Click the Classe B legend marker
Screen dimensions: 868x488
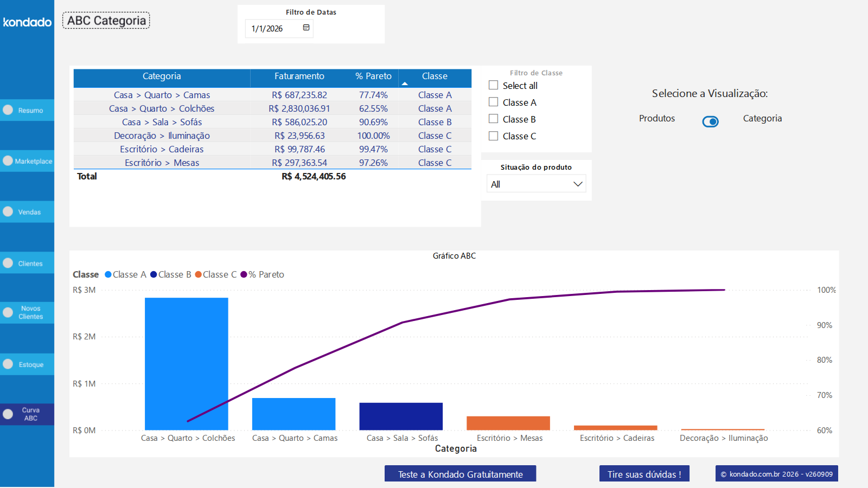tap(154, 274)
